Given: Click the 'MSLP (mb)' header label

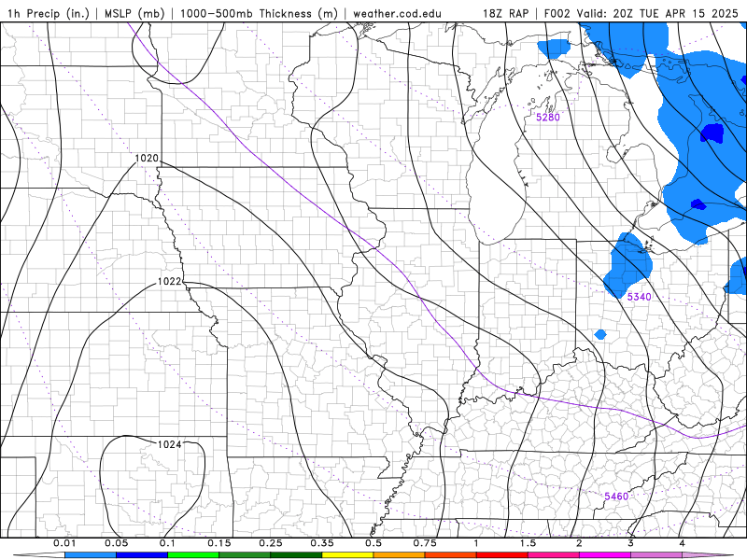Looking at the screenshot, I should (134, 13).
